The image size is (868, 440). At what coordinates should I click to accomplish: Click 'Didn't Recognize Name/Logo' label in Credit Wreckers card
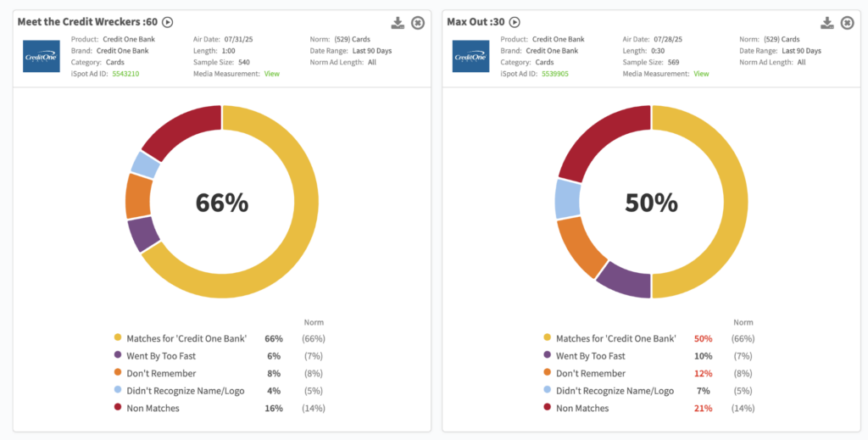[186, 390]
